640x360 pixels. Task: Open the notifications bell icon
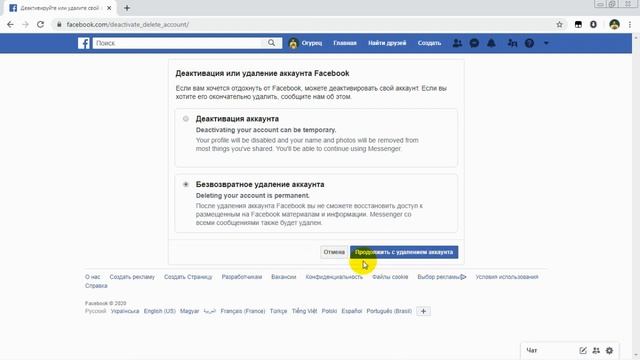coord(491,43)
